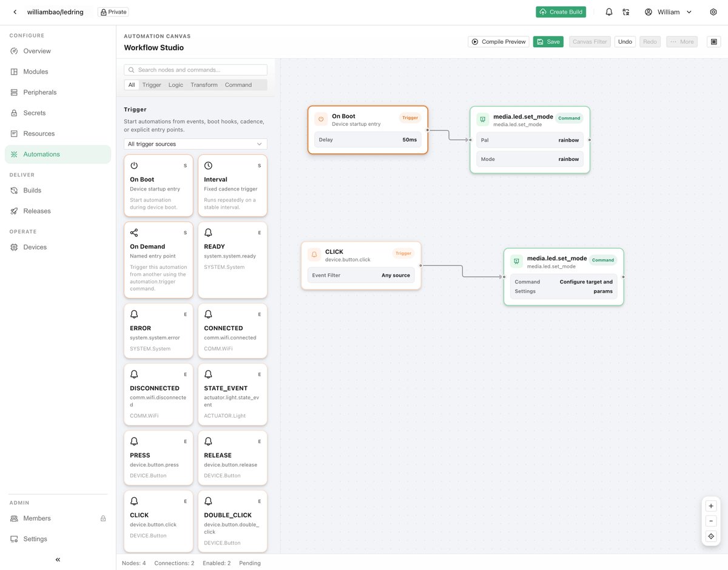
Task: Click the Delay 50ms field on On Boot node
Action: [x=368, y=140]
